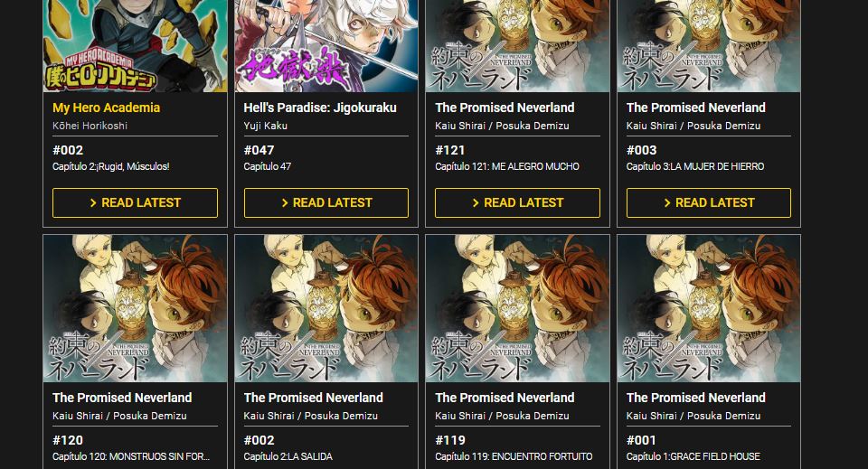This screenshot has width=868, height=469.
Task: Select Promised Neverland title above chapter #120
Action: [122, 398]
